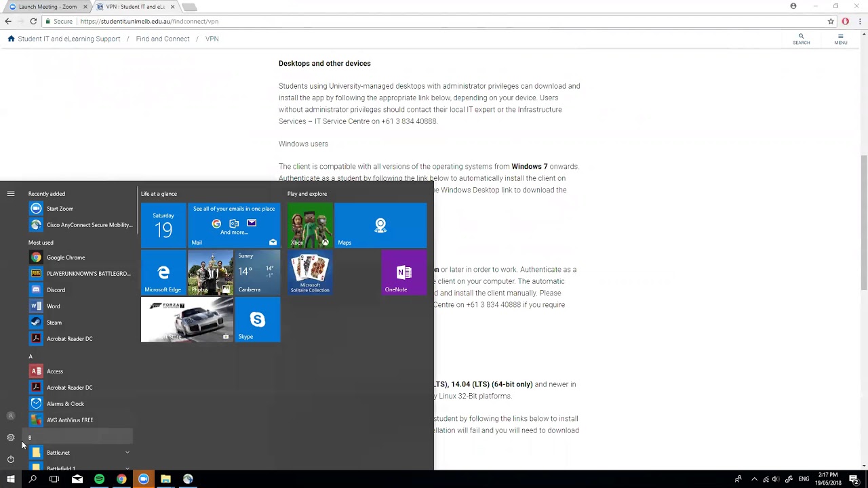Click the ENG language indicator
The image size is (868, 488).
pyautogui.click(x=804, y=479)
